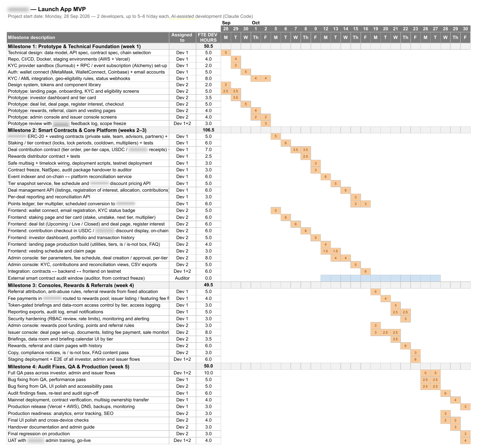Screen dimensions: 477x448
Task: Click 'Referral attribution, anti-abuse rules' task cell
Action: tap(88, 292)
